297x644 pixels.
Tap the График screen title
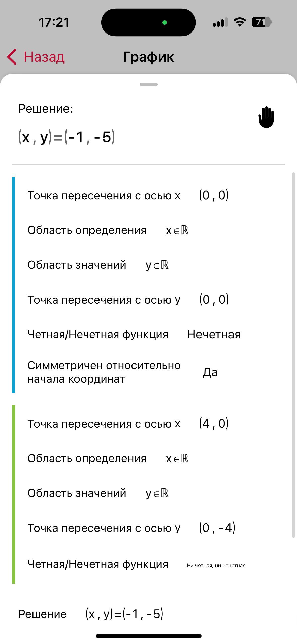[x=148, y=57]
